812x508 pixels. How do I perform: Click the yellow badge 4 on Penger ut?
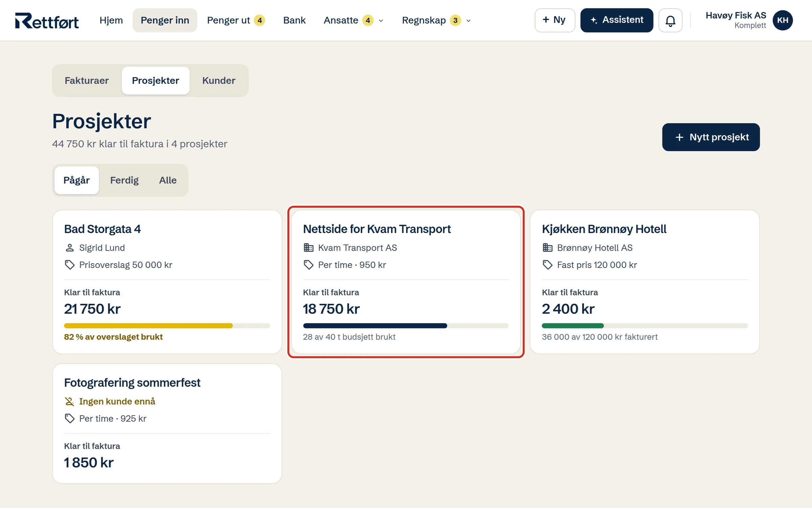click(x=260, y=20)
